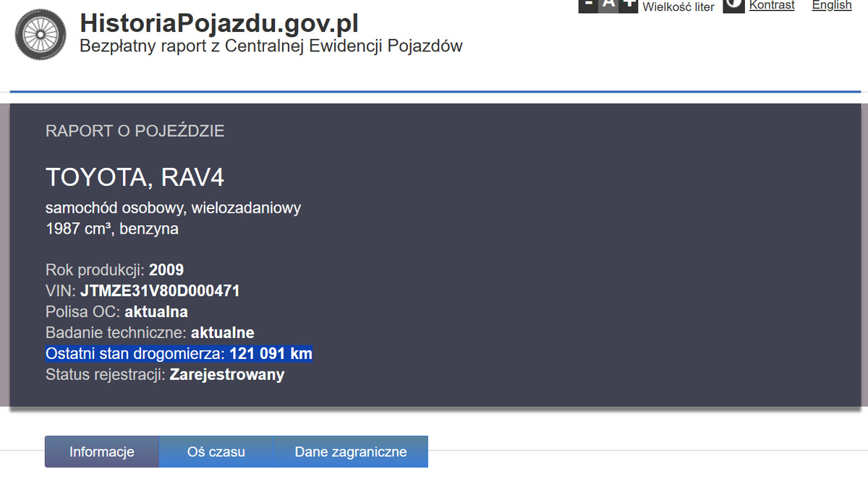Click the Polisa OC aktualna line

tap(116, 312)
